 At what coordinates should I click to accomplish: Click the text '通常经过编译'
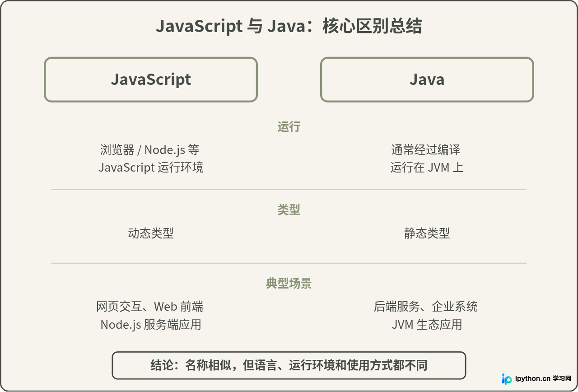click(x=426, y=149)
